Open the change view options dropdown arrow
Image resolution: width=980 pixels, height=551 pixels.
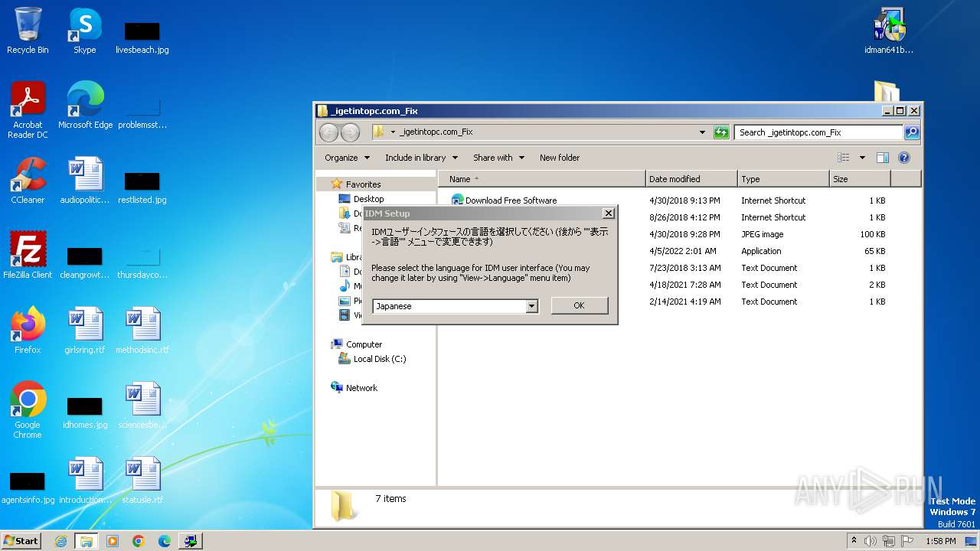click(x=862, y=158)
